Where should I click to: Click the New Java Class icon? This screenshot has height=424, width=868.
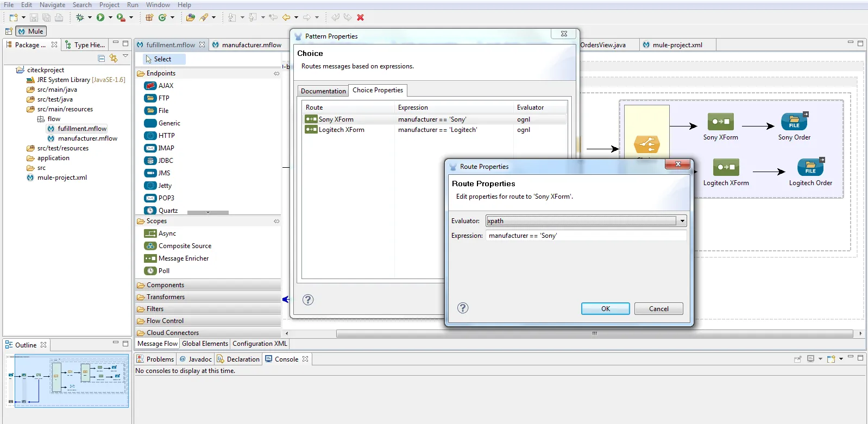point(162,17)
